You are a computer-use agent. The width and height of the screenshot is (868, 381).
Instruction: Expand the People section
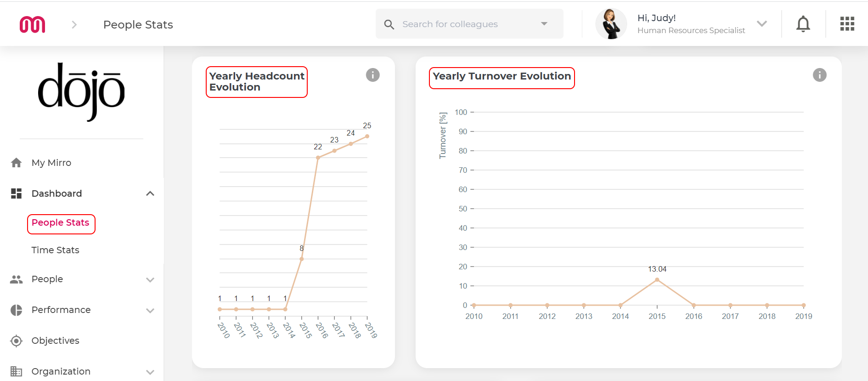(150, 280)
